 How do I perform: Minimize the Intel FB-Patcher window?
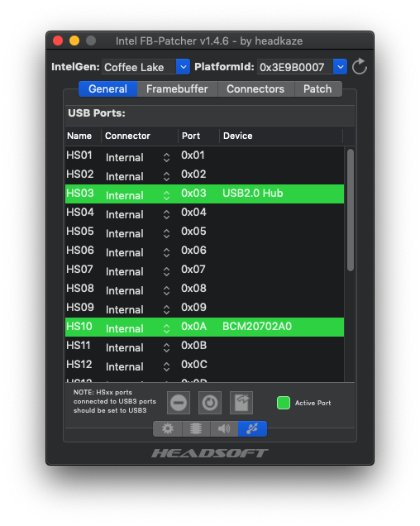coord(74,41)
